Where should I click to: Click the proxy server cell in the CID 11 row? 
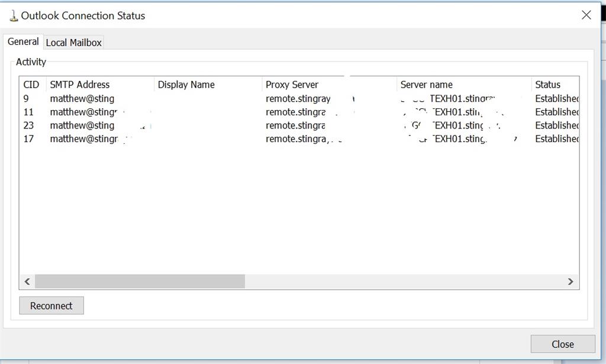(x=296, y=112)
